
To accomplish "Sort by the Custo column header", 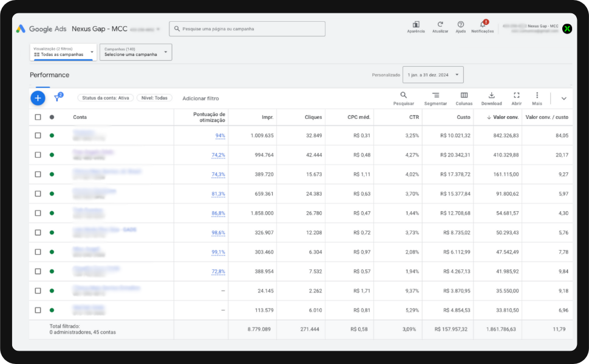I will click(463, 117).
